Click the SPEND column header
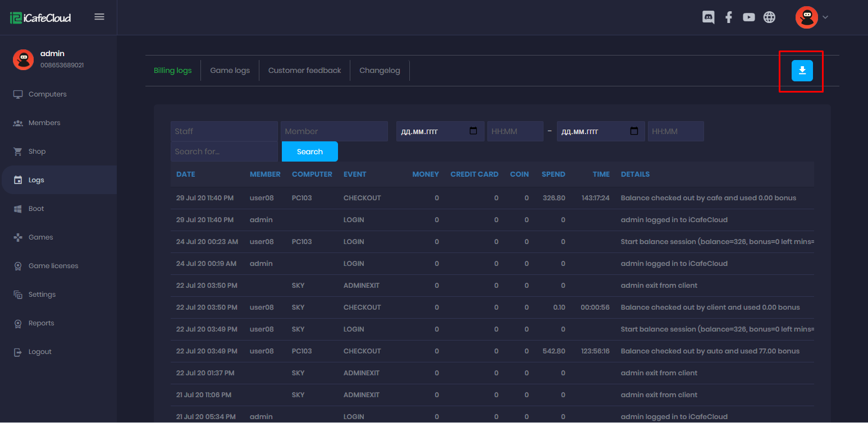The width and height of the screenshot is (868, 423). [554, 174]
